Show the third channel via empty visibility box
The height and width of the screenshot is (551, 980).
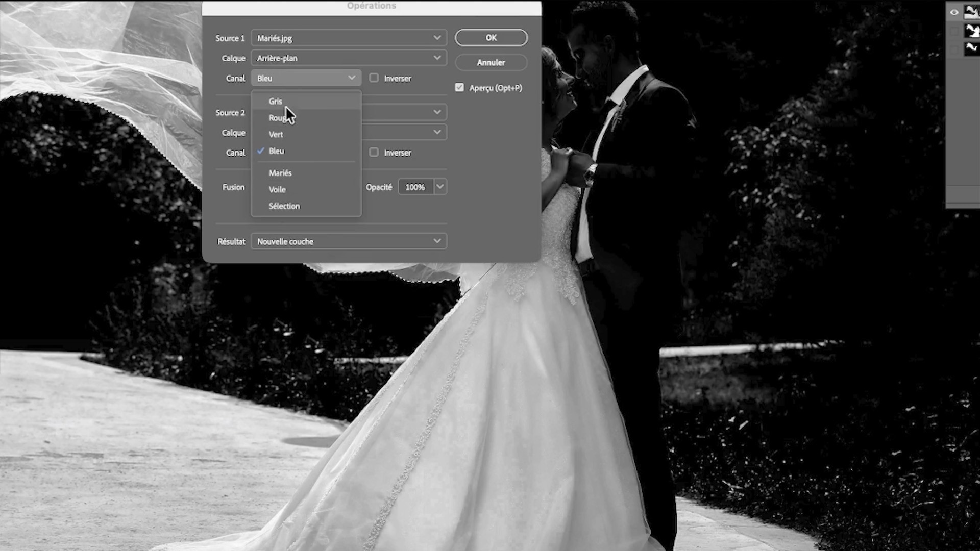coord(954,49)
